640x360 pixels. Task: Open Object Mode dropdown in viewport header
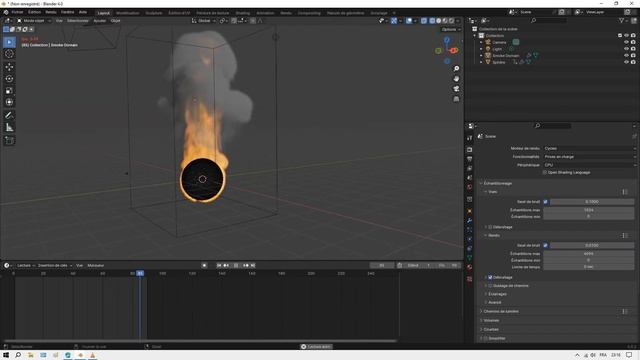pyautogui.click(x=34, y=20)
